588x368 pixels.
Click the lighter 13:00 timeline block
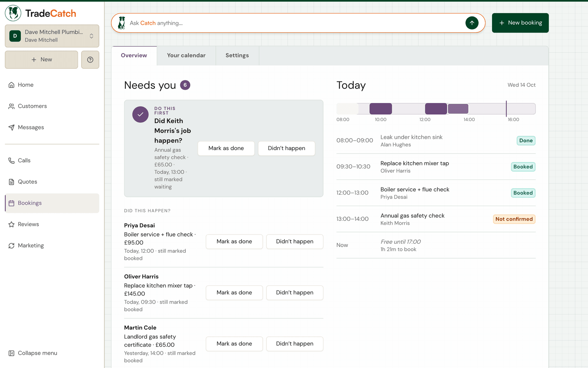click(458, 109)
